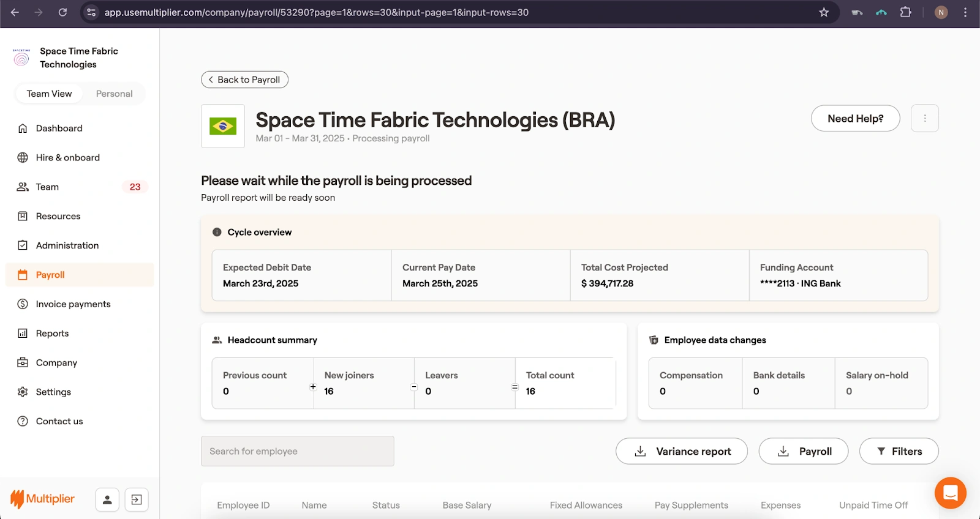Open the Chrome profile avatar N
Viewport: 980px width, 519px height.
pyautogui.click(x=941, y=12)
